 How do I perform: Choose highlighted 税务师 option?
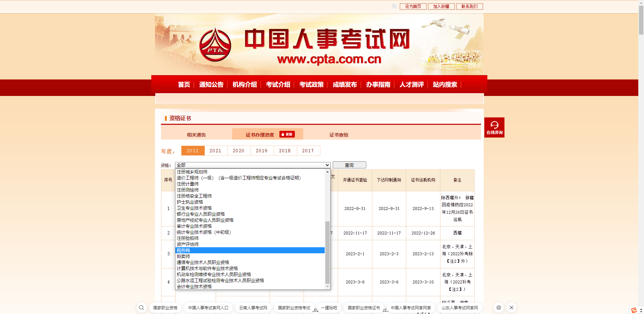click(x=250, y=250)
